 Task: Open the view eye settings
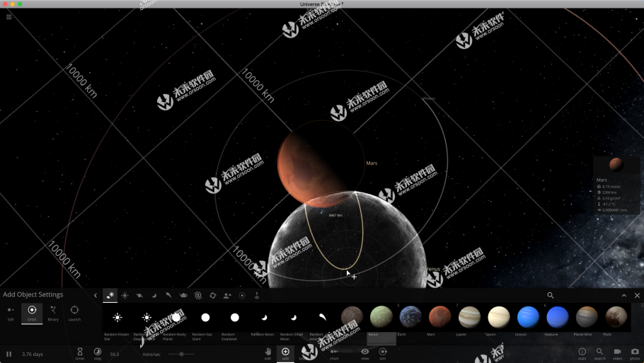click(x=364, y=354)
